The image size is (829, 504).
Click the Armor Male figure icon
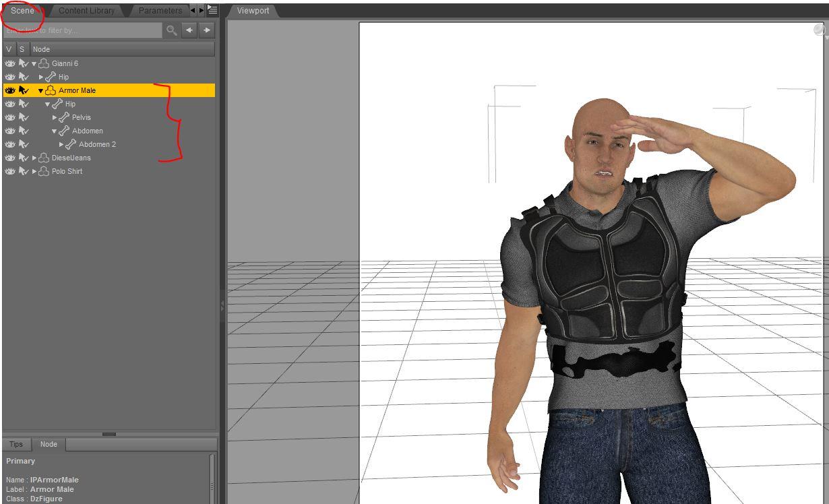click(51, 90)
